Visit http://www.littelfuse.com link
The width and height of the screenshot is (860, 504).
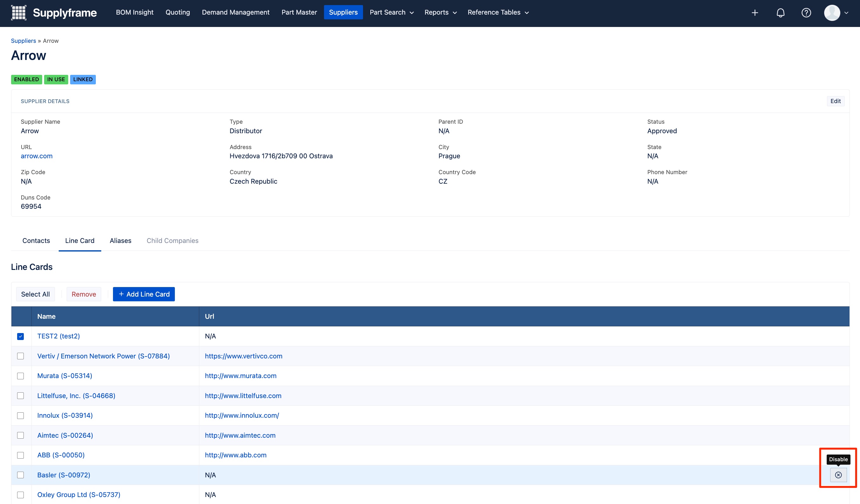[243, 396]
